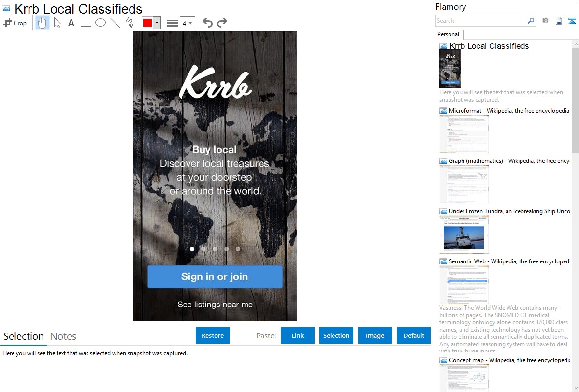Image resolution: width=579 pixels, height=392 pixels.
Task: Open the Notes tab
Action: point(63,336)
